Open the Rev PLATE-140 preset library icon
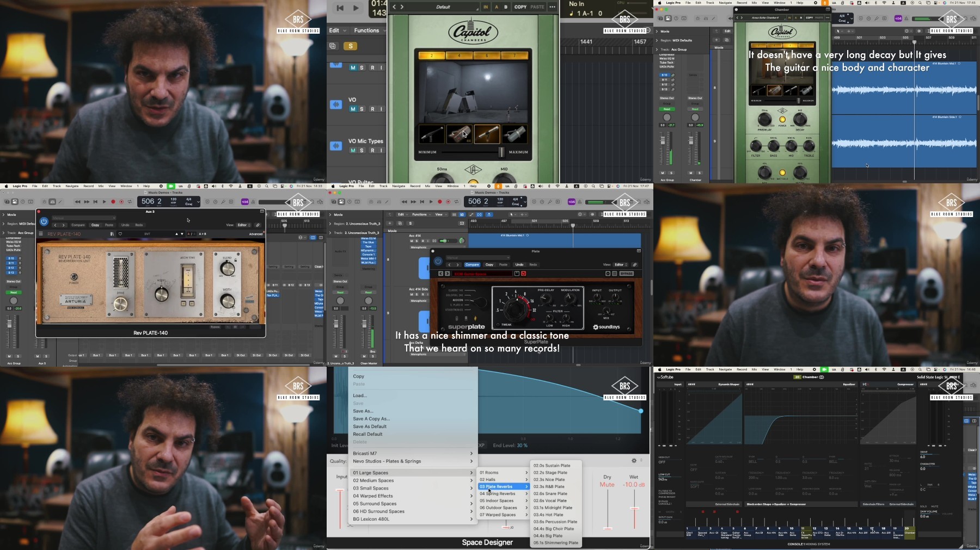980x550 pixels. click(x=112, y=234)
